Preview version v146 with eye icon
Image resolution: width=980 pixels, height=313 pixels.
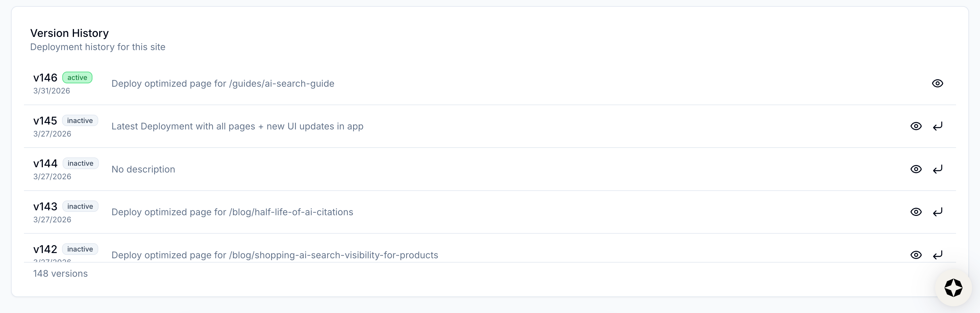click(x=937, y=83)
